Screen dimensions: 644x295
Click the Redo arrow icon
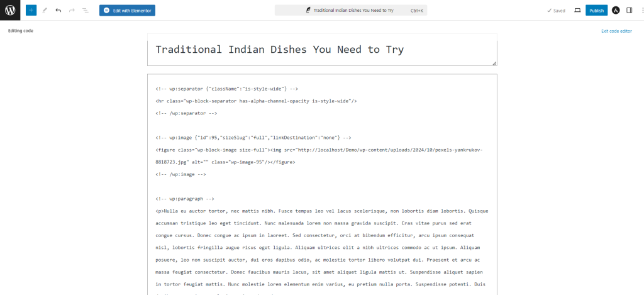72,10
